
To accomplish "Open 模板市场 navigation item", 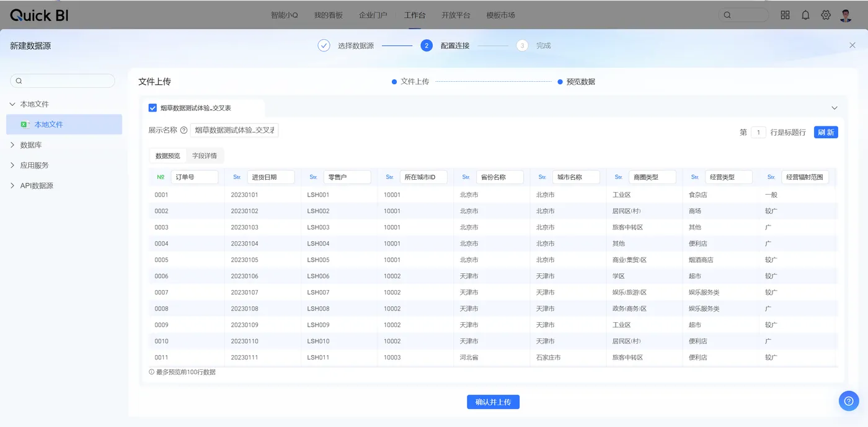I will click(x=500, y=15).
